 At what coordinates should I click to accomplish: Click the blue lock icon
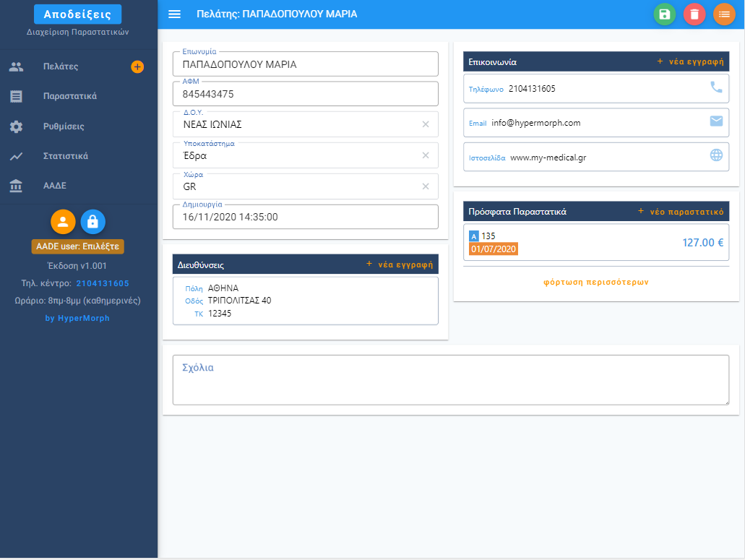pos(92,222)
